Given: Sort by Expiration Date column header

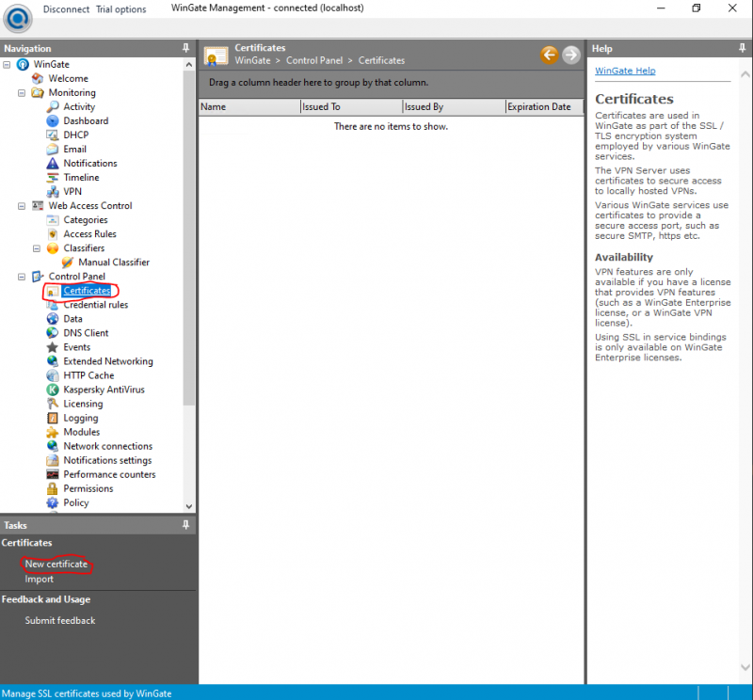Looking at the screenshot, I should pyautogui.click(x=539, y=107).
